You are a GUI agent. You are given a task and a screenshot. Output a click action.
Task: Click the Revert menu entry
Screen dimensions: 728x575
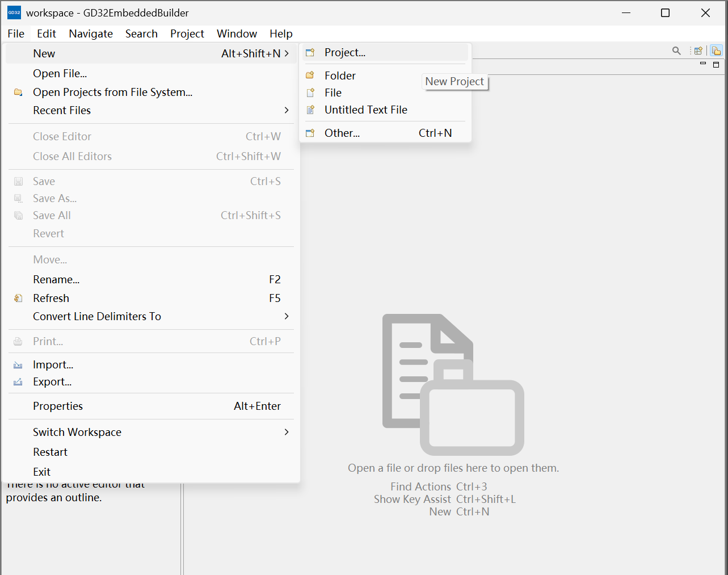(x=151, y=233)
